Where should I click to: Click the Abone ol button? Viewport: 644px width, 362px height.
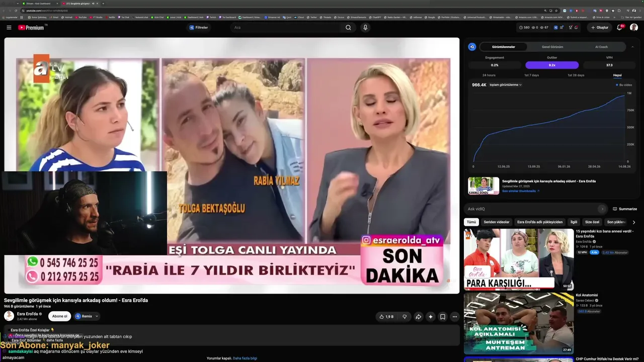tap(59, 316)
